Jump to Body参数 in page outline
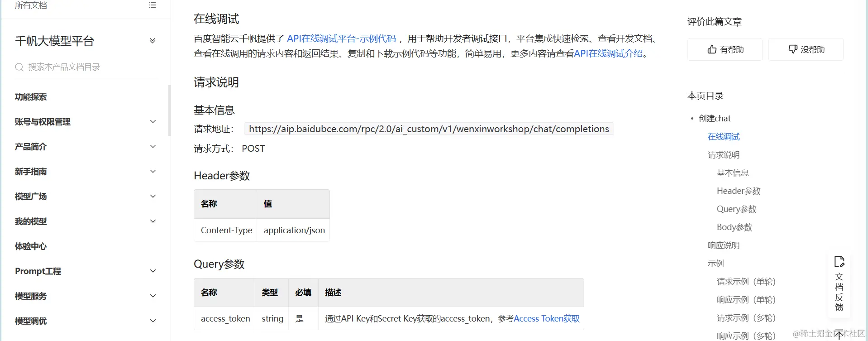 tap(734, 227)
